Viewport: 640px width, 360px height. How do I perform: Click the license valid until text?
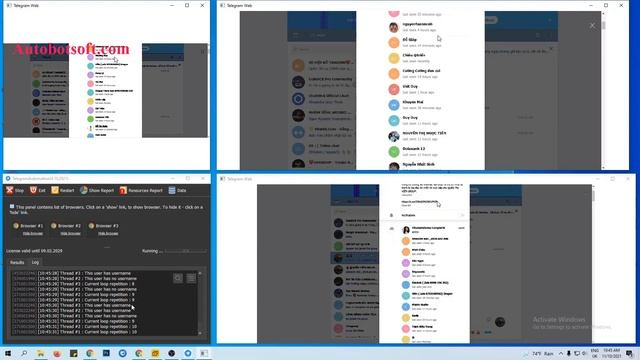click(34, 251)
